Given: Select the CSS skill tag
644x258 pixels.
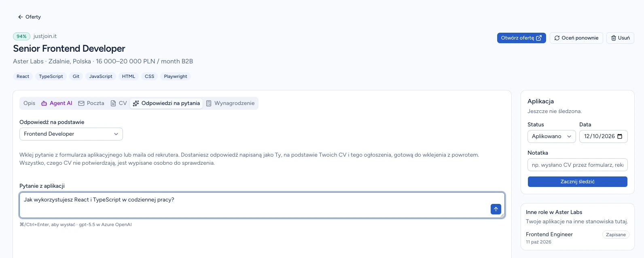Looking at the screenshot, I should click(150, 76).
